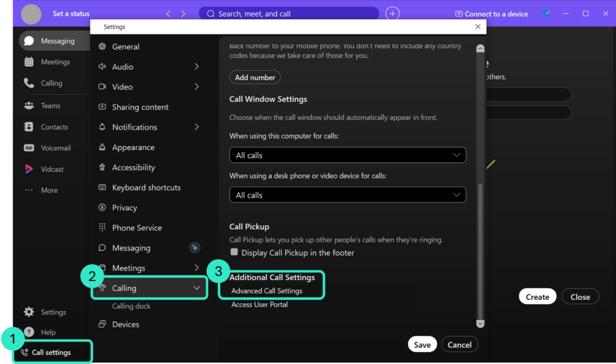The height and width of the screenshot is (364, 616).
Task: Click the sparkle badge next to Messaging
Action: point(194,248)
